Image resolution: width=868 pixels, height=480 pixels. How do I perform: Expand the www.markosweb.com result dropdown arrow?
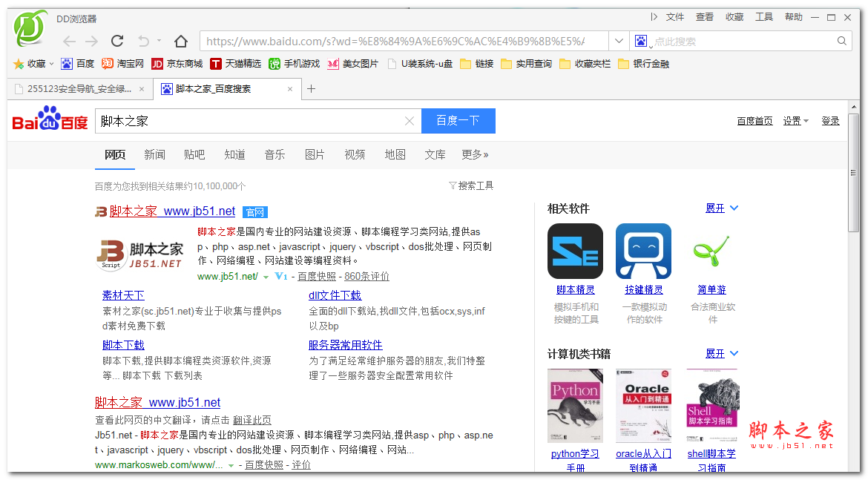pyautogui.click(x=231, y=466)
